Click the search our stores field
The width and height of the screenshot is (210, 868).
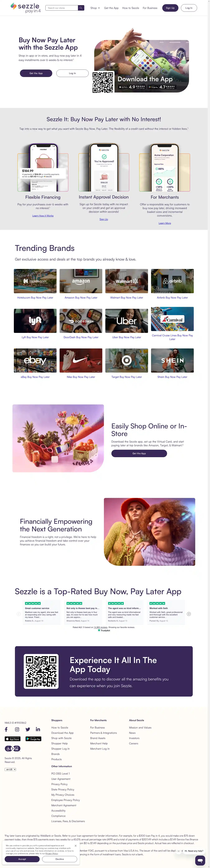(x=62, y=8)
